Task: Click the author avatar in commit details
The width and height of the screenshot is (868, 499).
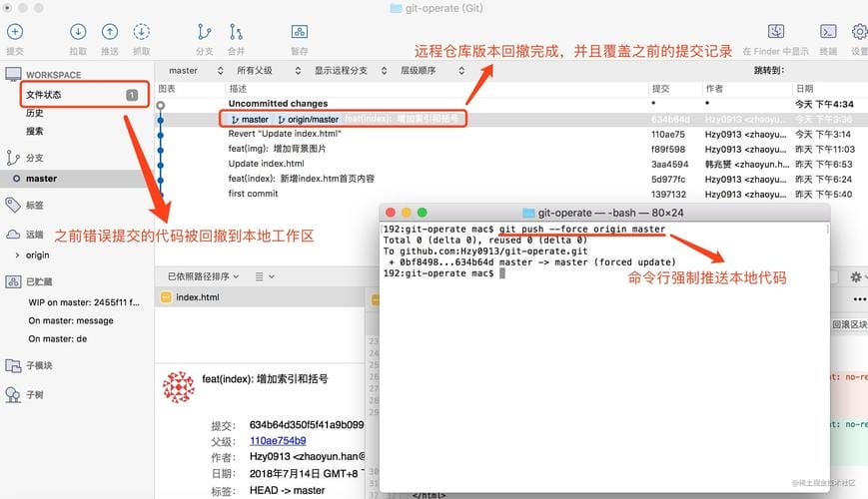Action: point(178,387)
